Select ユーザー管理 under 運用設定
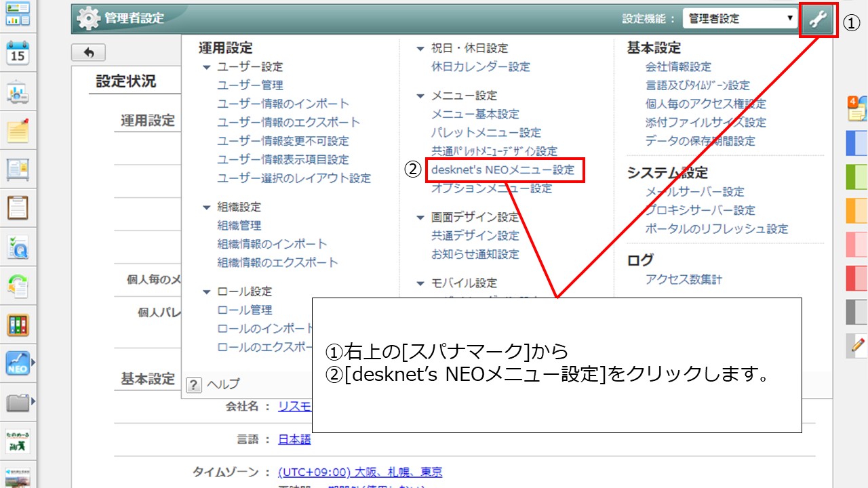 click(x=250, y=85)
